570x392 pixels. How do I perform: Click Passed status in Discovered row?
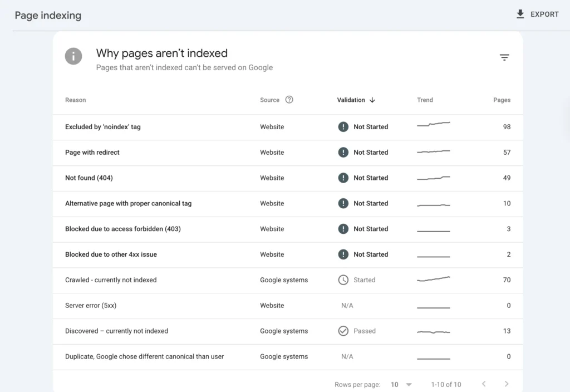pyautogui.click(x=365, y=331)
